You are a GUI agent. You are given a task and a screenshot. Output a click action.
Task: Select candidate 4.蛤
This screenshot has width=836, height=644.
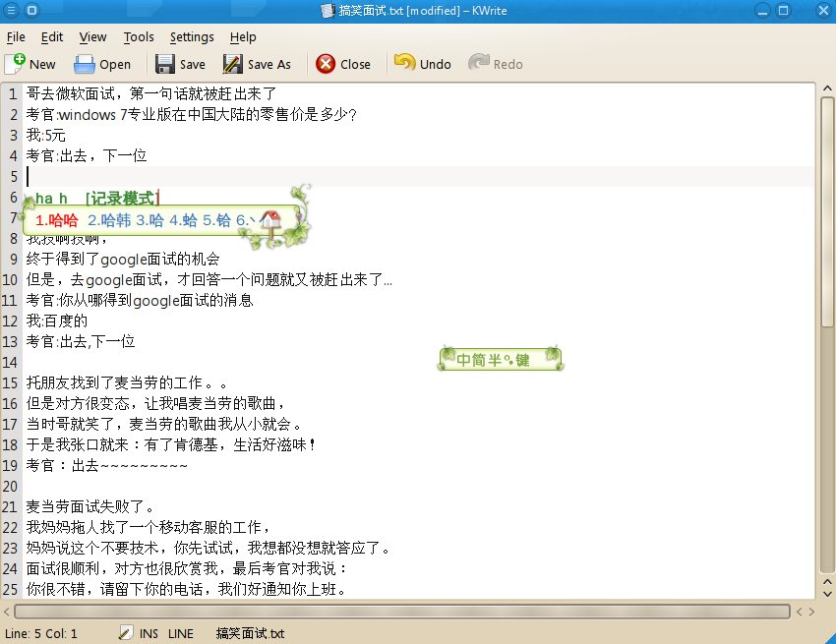pos(183,220)
